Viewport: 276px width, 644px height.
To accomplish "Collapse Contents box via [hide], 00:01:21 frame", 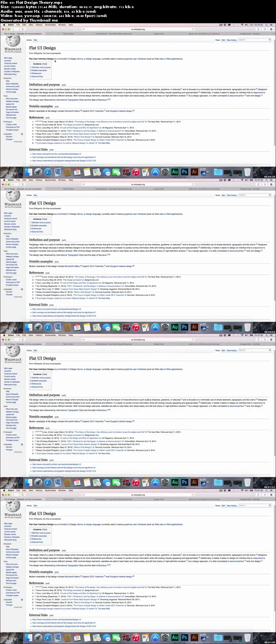I will (x=45, y=374).
